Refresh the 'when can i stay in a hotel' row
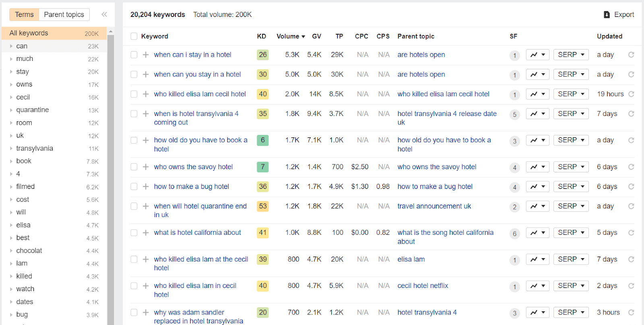 pyautogui.click(x=631, y=55)
